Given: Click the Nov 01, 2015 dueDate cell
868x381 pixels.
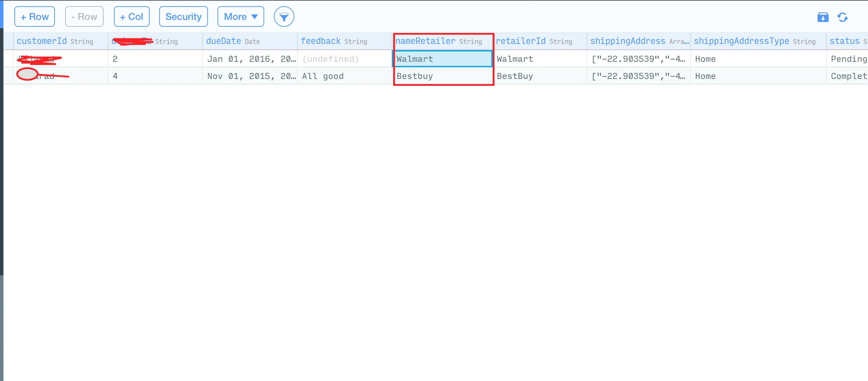Looking at the screenshot, I should coord(250,76).
